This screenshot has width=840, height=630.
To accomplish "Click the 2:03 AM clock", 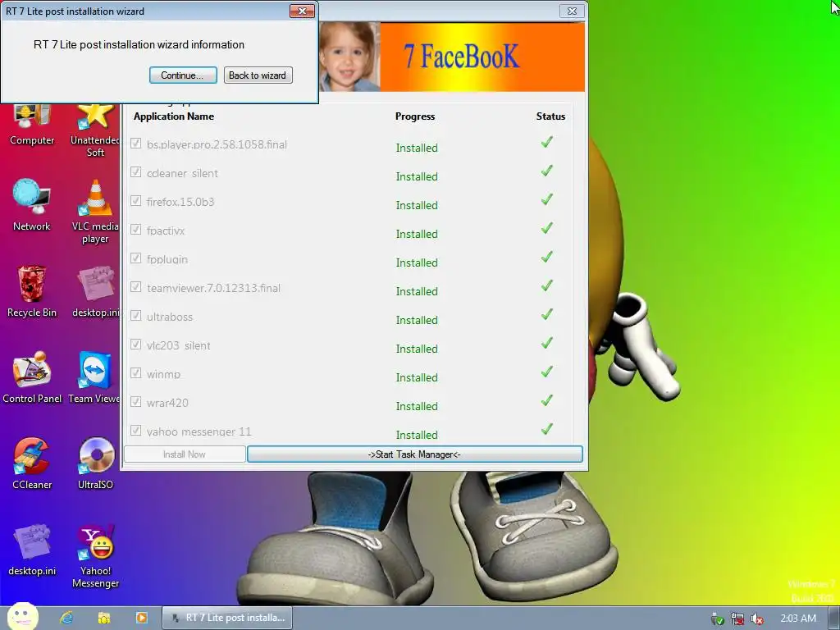I will click(797, 619).
